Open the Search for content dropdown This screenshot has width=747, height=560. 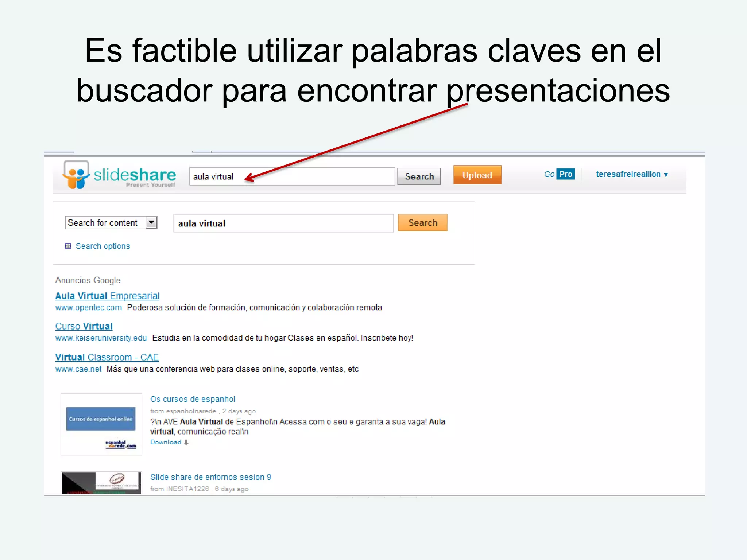[111, 222]
